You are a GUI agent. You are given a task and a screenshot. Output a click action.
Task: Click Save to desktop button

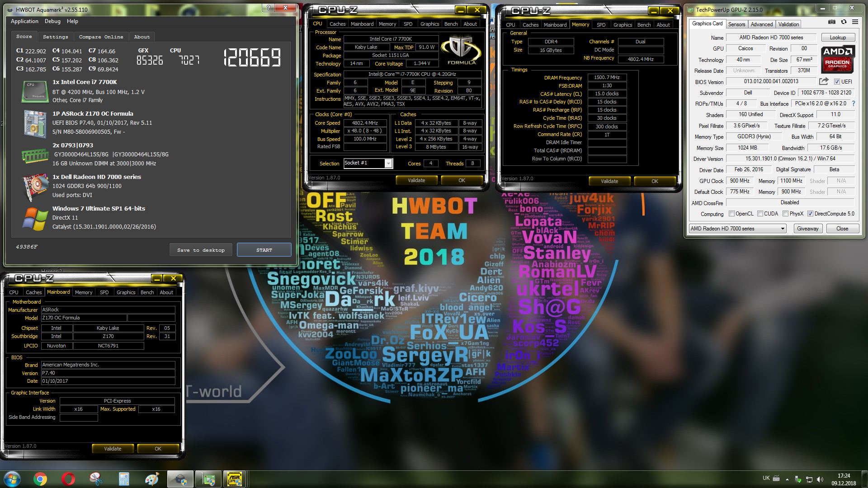pyautogui.click(x=201, y=250)
